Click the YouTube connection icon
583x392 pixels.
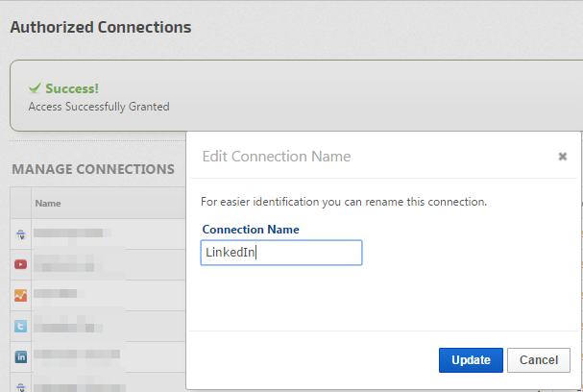click(x=20, y=264)
